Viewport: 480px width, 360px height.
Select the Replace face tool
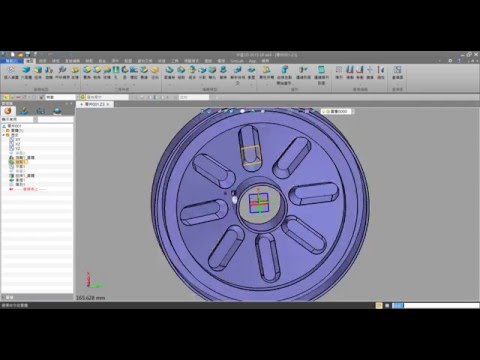pos(223,72)
